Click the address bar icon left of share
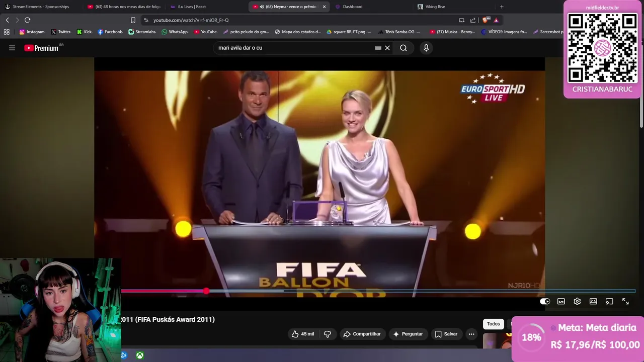The image size is (644, 362). pos(461,20)
